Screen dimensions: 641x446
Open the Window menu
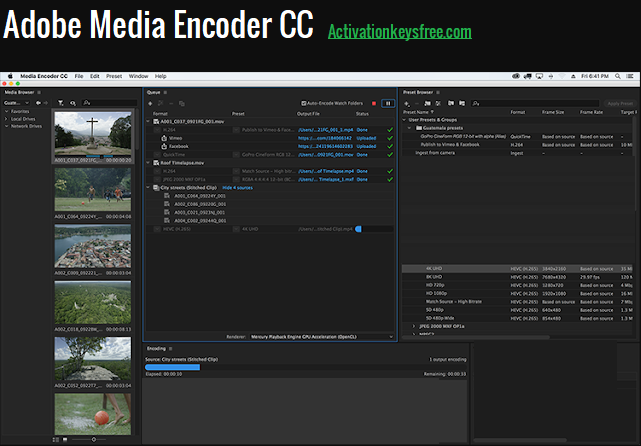tap(139, 76)
